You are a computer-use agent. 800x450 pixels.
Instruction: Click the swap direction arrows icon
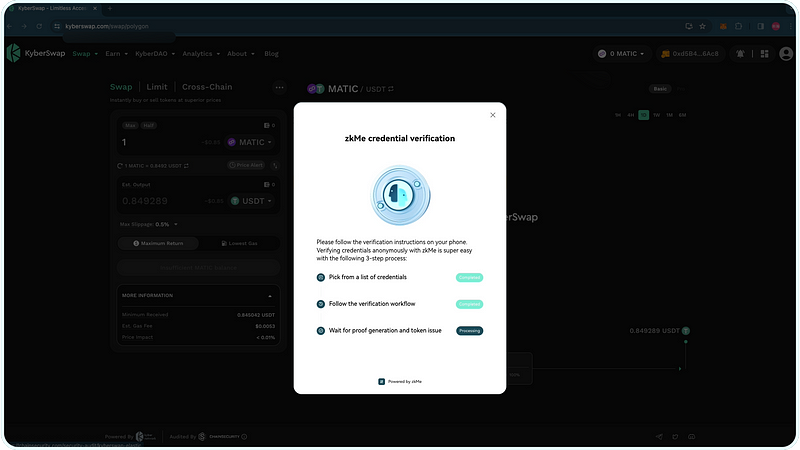tap(275, 165)
